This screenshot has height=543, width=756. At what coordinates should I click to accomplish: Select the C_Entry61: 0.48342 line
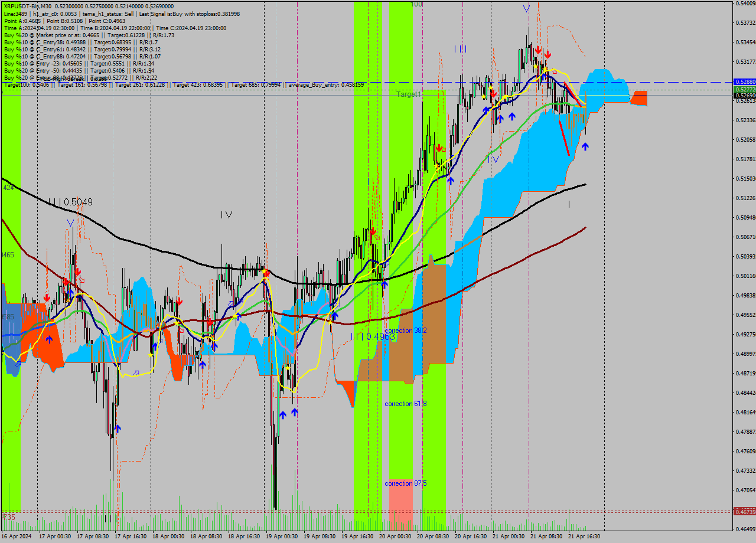82,49
